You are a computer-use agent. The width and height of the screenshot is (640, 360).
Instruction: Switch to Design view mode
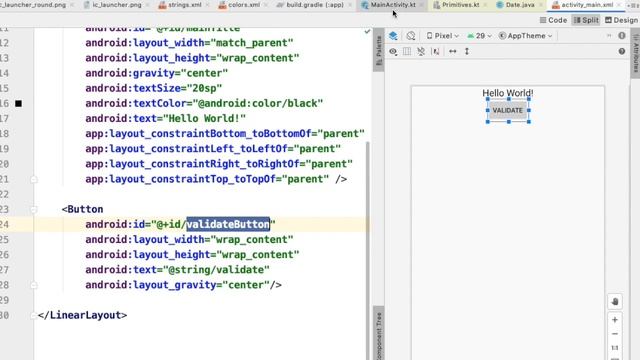click(x=621, y=20)
